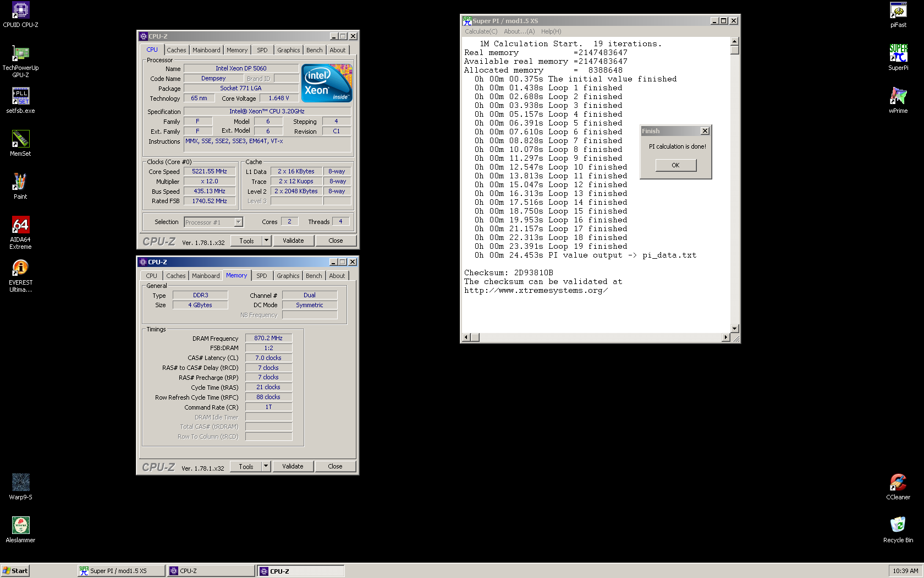Open the MemSet desktop icon
924x578 pixels.
20,143
